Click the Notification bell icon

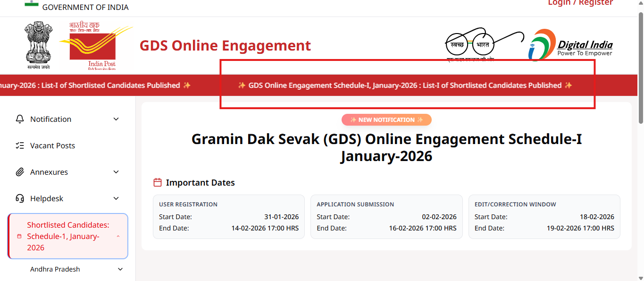click(x=20, y=119)
